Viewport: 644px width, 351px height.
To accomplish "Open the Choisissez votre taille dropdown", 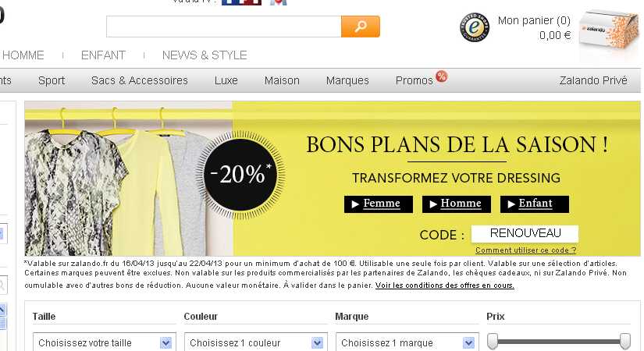I will pos(105,342).
